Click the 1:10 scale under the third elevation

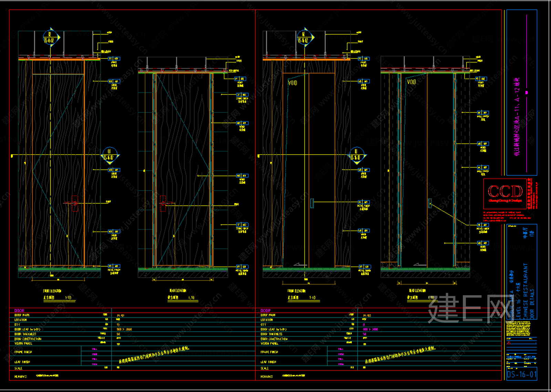coord(312,298)
